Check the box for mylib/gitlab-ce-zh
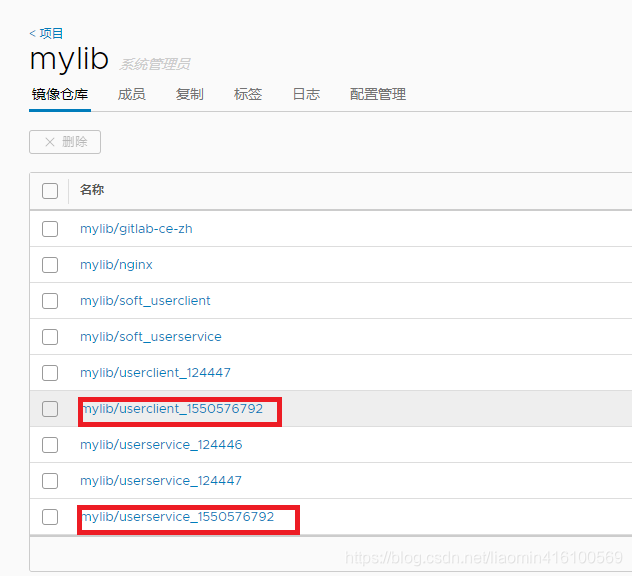This screenshot has width=632, height=576. (50, 229)
